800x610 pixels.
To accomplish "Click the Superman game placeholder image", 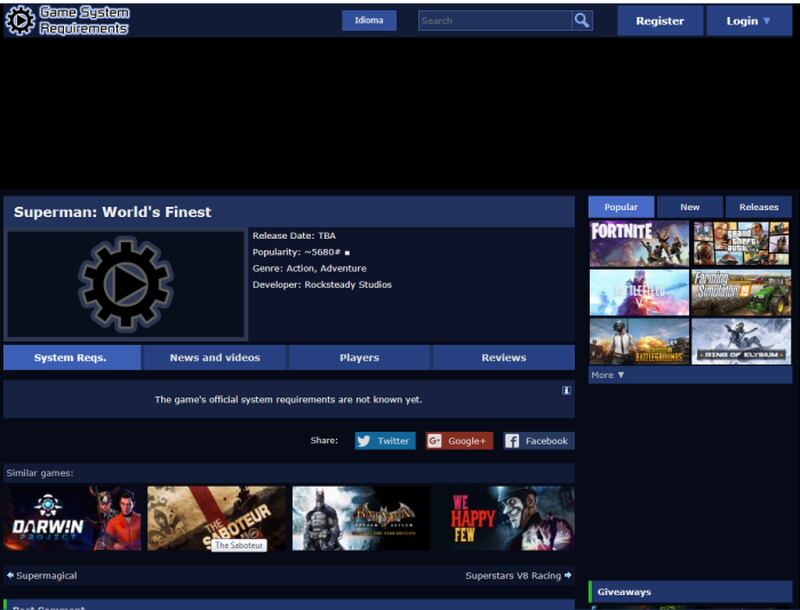I will point(126,284).
